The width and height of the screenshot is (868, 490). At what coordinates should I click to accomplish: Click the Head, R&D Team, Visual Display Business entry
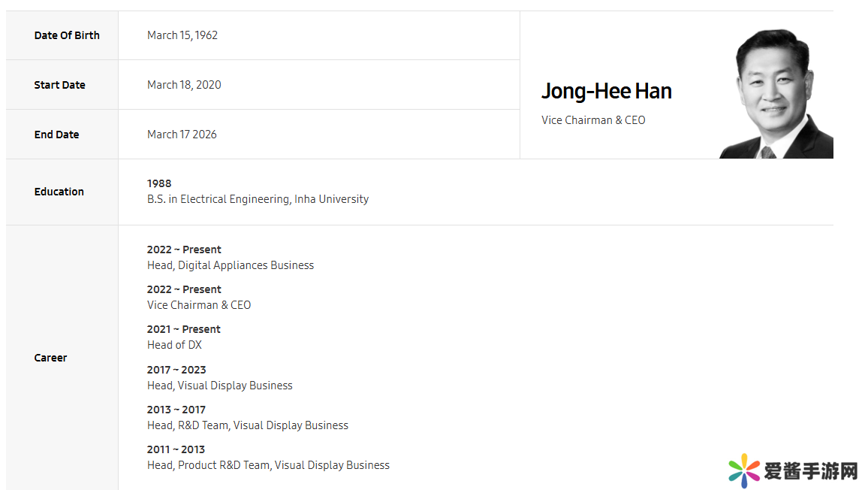248,425
